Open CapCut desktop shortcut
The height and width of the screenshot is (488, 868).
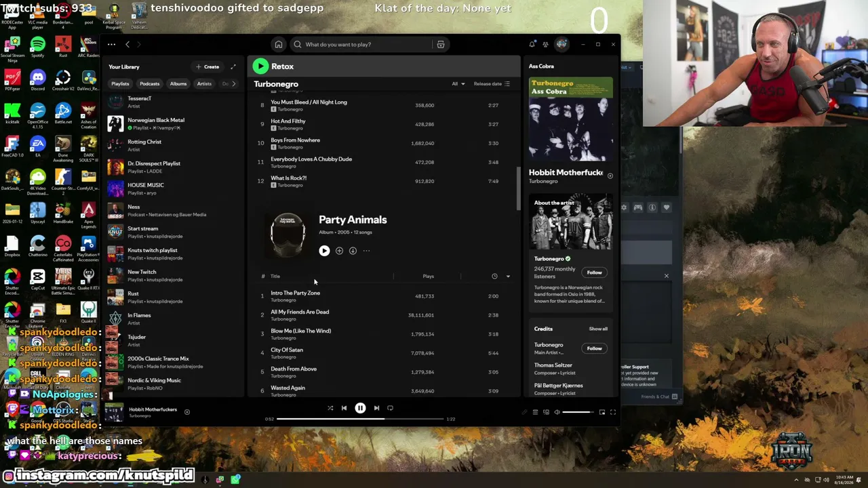38,279
